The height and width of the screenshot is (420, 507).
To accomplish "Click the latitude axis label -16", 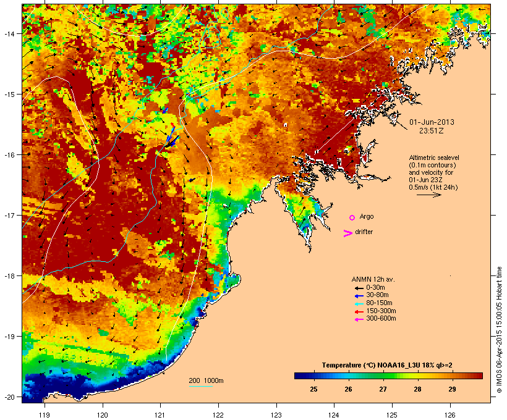I will point(9,155).
